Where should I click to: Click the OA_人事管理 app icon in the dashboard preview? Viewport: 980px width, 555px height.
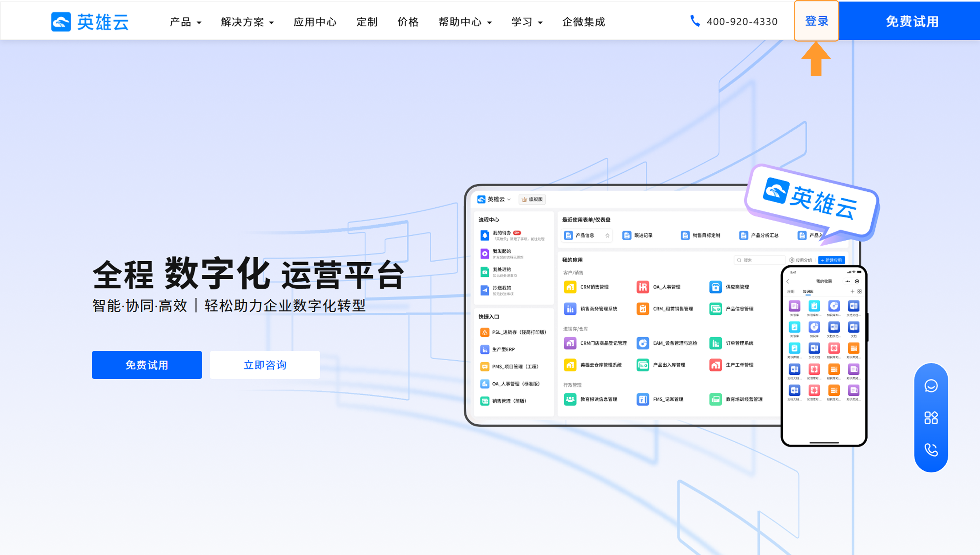pos(643,287)
